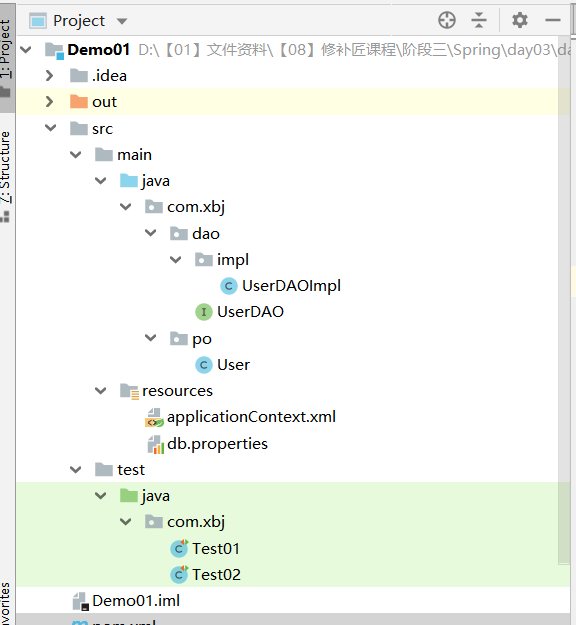Collapse the Demo01 root node
This screenshot has width=576, height=625.
point(26,50)
